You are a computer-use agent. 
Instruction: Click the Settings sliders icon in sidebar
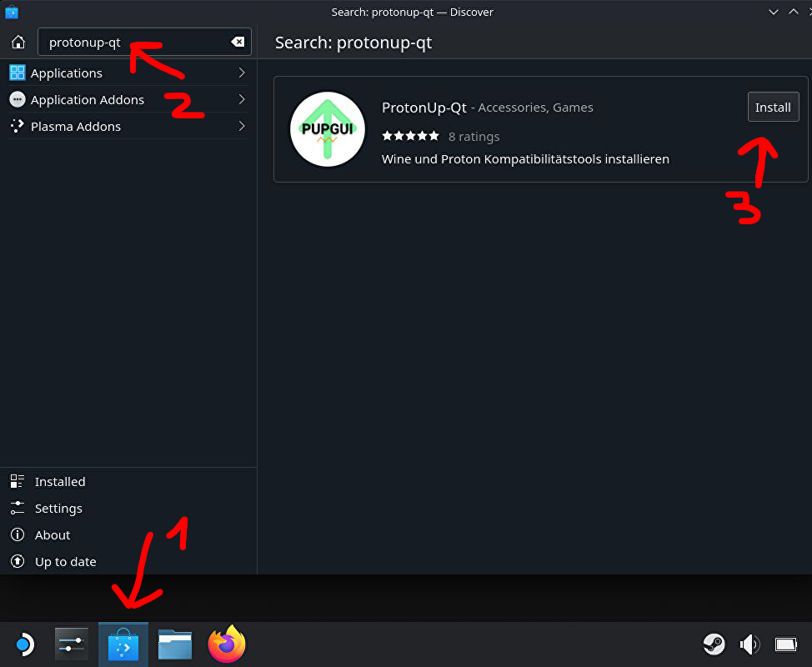pyautogui.click(x=17, y=508)
